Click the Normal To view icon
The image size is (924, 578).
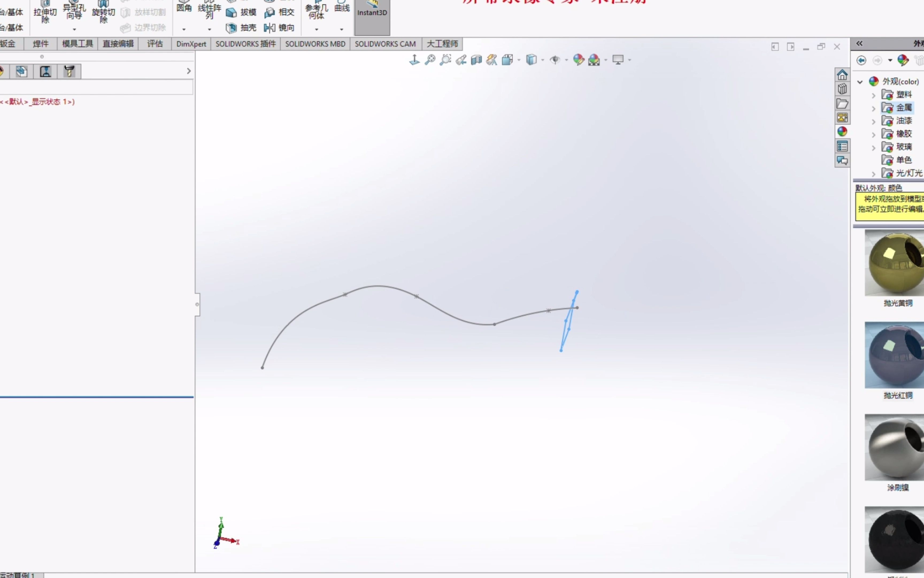414,60
